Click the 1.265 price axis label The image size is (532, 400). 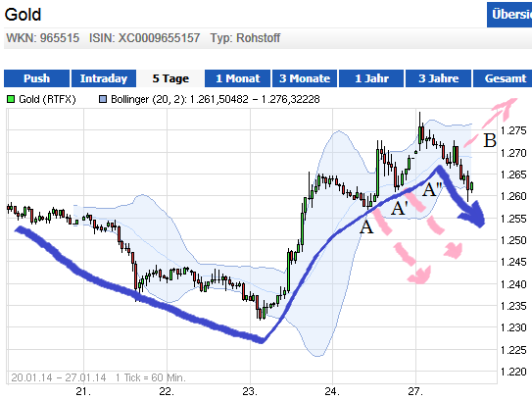[513, 175]
